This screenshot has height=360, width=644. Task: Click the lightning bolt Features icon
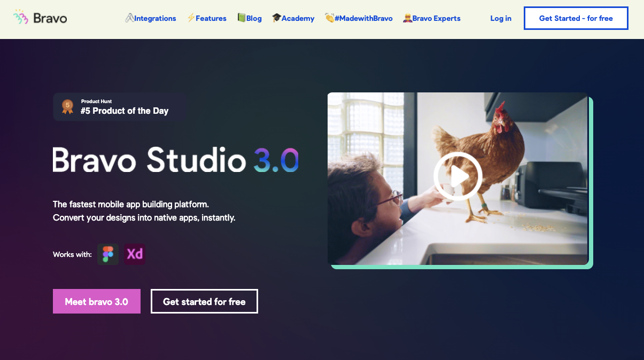pyautogui.click(x=191, y=18)
